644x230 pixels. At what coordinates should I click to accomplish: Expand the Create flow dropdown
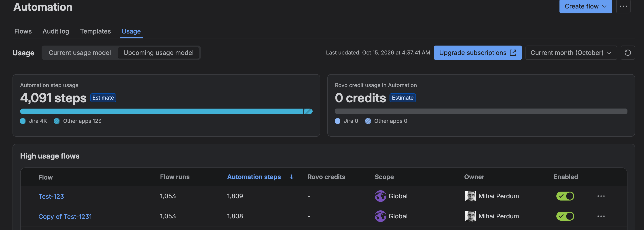[585, 6]
